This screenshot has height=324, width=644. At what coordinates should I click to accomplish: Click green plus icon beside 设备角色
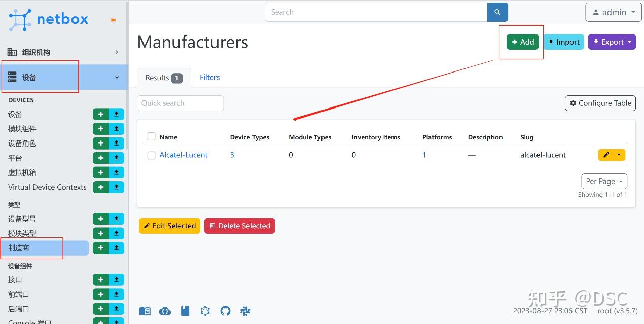pos(100,143)
